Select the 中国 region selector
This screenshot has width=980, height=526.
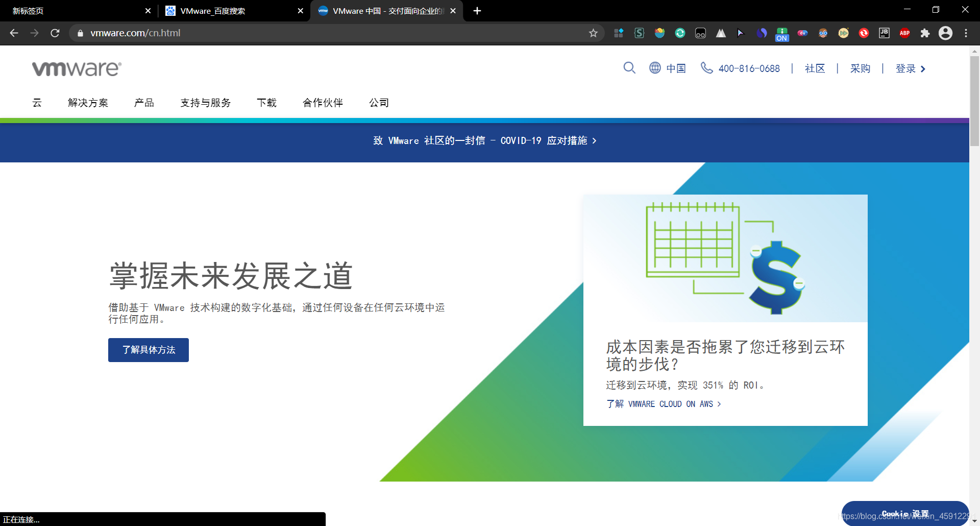coord(676,68)
